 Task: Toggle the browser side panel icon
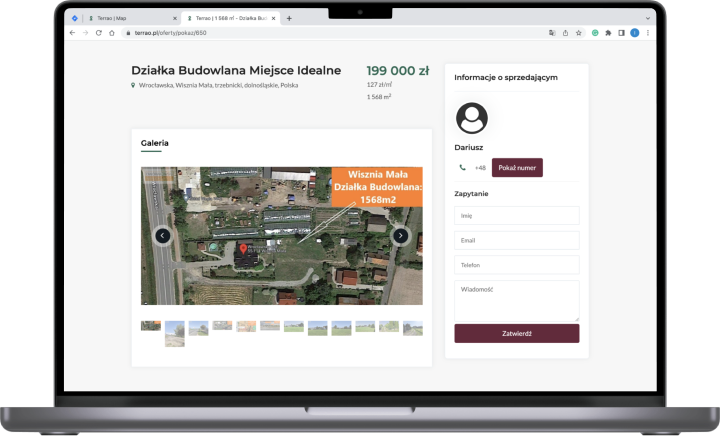[621, 33]
